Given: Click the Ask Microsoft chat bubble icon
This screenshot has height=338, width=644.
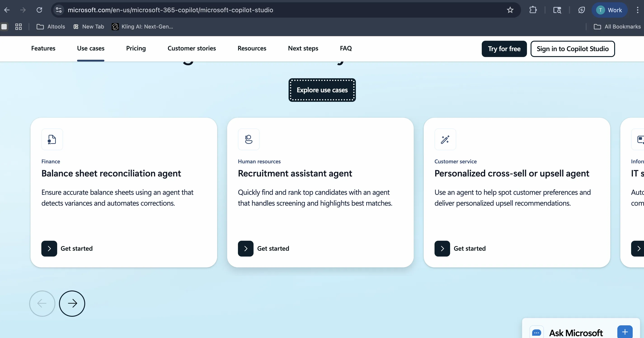Looking at the screenshot, I should 536,333.
